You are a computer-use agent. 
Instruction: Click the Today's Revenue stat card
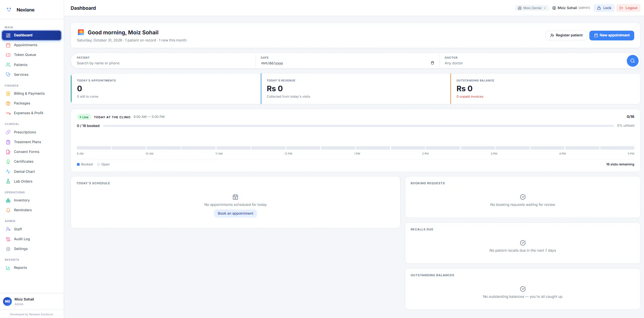[x=356, y=89]
